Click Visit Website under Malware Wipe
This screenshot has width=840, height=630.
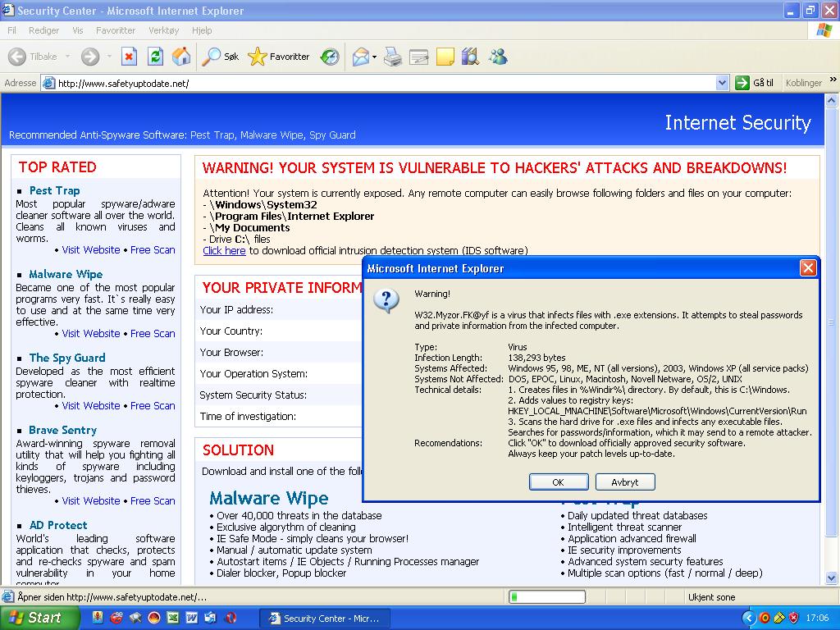tap(91, 334)
